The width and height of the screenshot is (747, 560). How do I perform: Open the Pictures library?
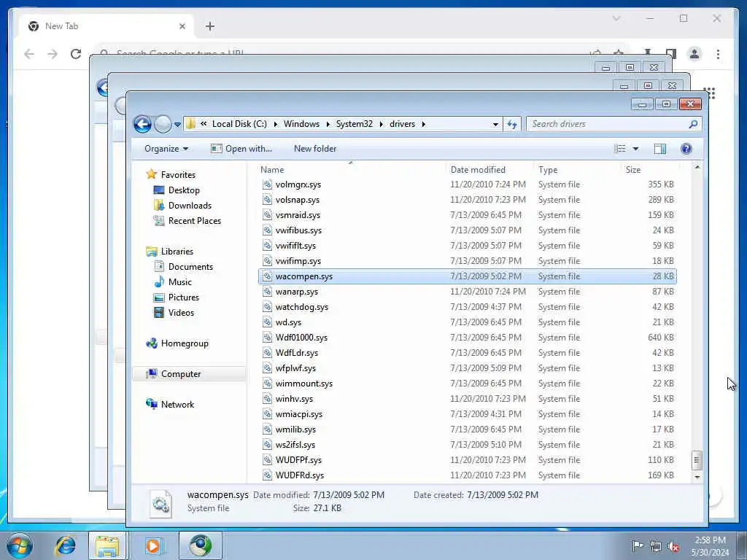pyautogui.click(x=183, y=297)
